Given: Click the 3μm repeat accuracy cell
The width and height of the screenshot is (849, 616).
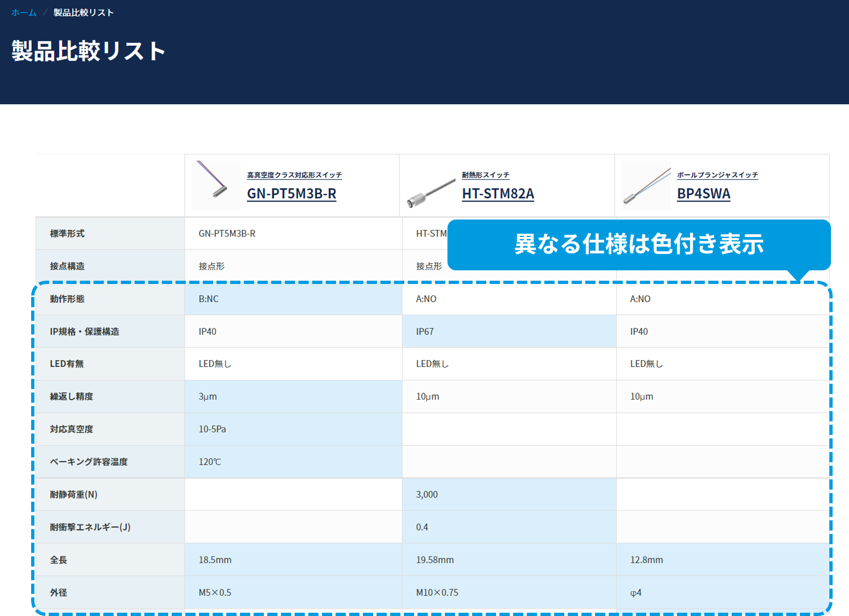Looking at the screenshot, I should [x=293, y=396].
